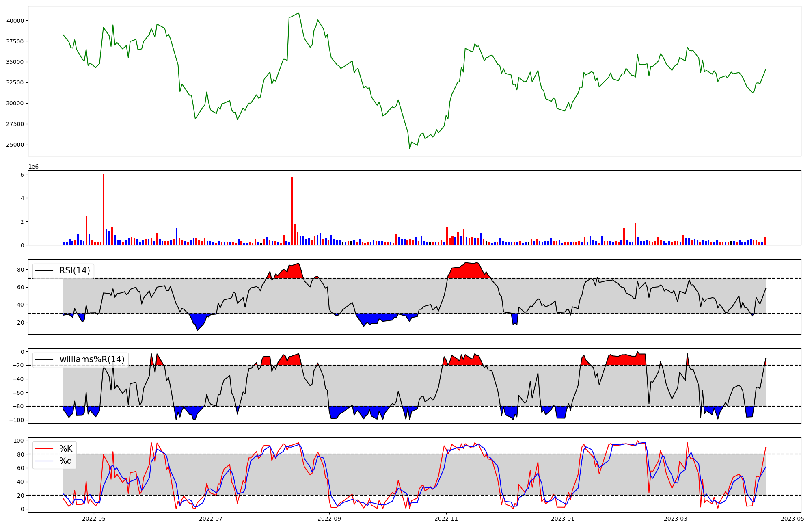The width and height of the screenshot is (812, 528).
Task: Click the 32500 price axis label
Action: click(x=15, y=83)
